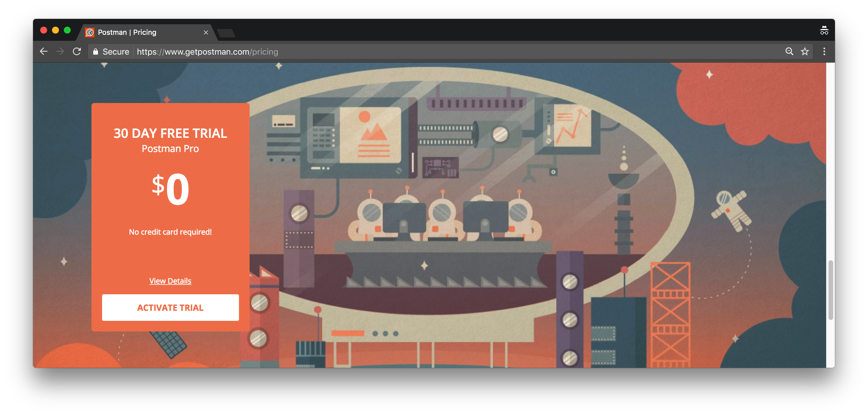
Task: Open a new tab with the blank tab button
Action: pyautogui.click(x=226, y=33)
